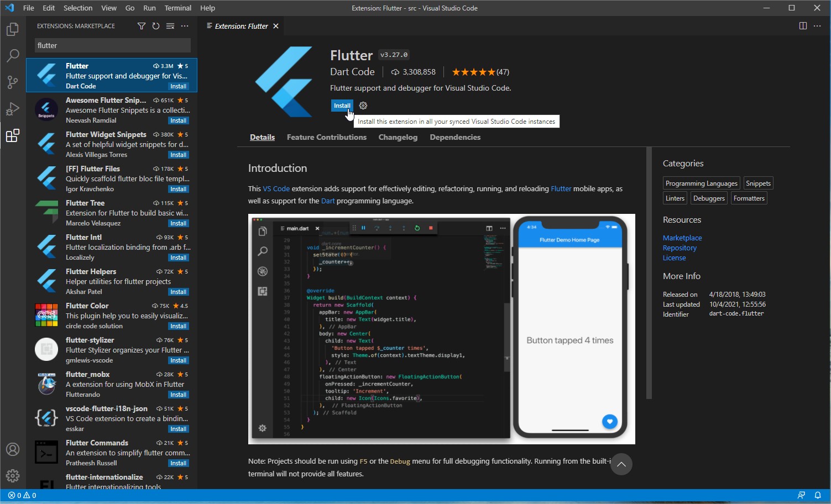
Task: Close the Extension: Flutter tab
Action: [x=275, y=26]
